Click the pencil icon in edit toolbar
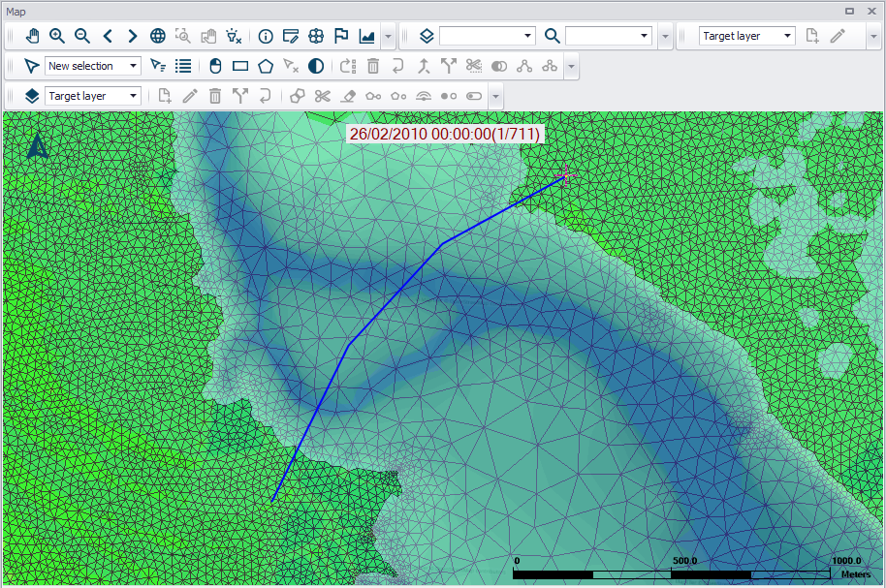The image size is (886, 588). tap(190, 96)
